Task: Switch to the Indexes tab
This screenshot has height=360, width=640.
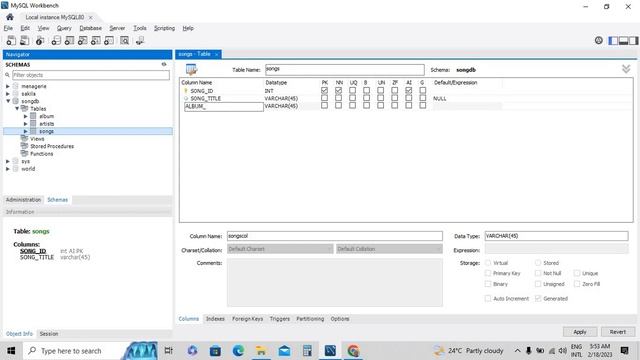Action: (215, 319)
